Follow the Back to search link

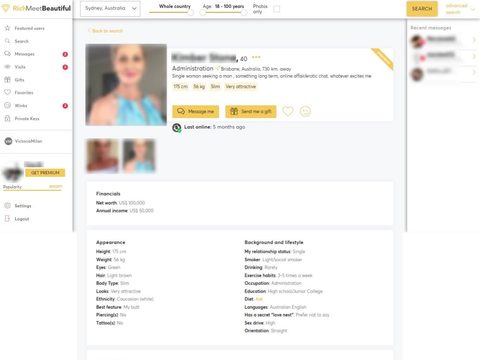click(106, 31)
